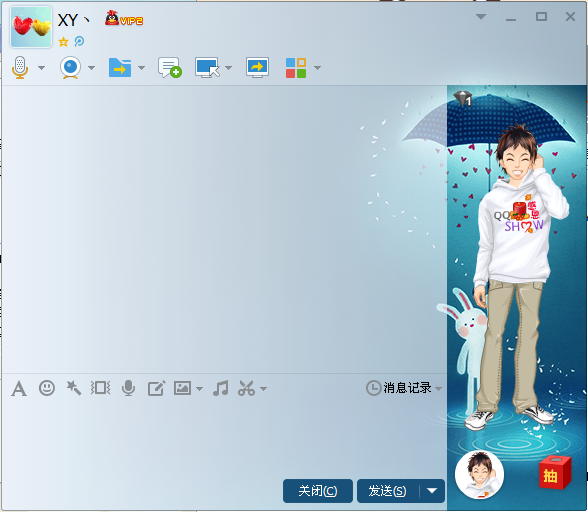Open the magic emoticon wand icon

click(x=74, y=388)
